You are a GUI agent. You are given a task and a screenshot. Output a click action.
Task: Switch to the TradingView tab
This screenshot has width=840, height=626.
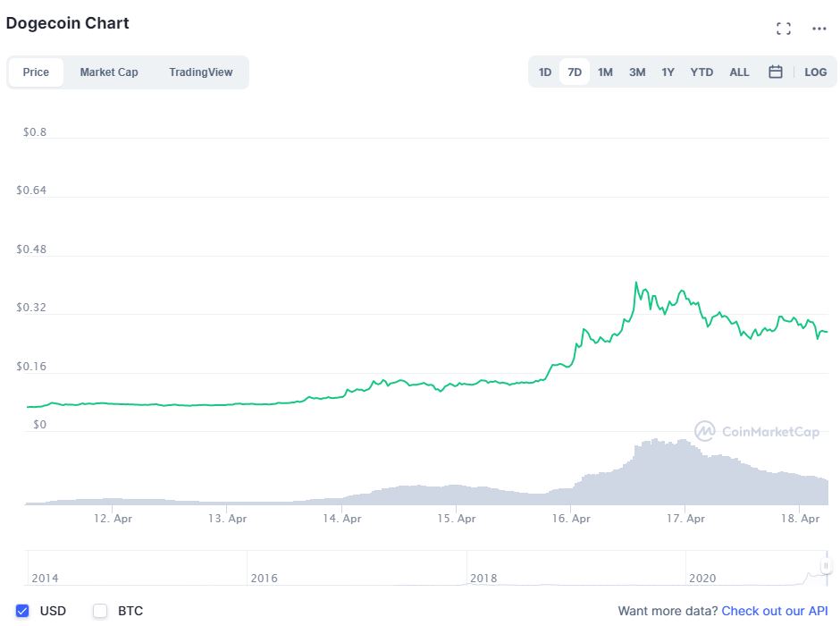coord(200,72)
